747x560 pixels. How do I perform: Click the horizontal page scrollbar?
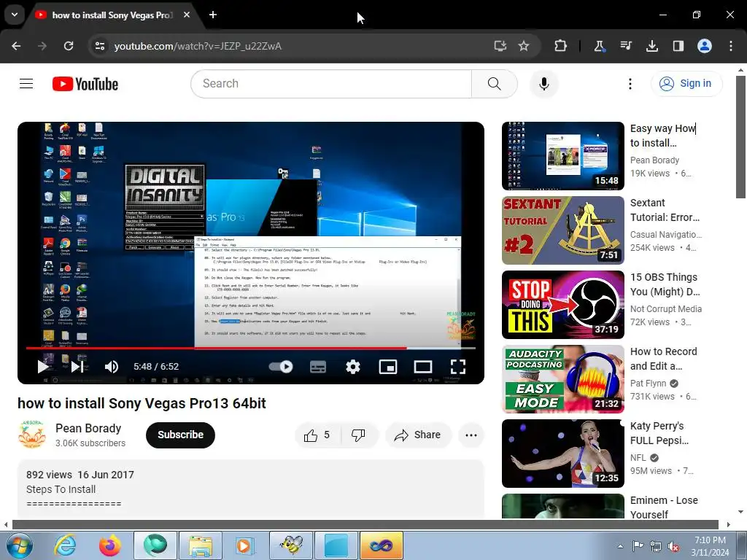click(x=365, y=525)
